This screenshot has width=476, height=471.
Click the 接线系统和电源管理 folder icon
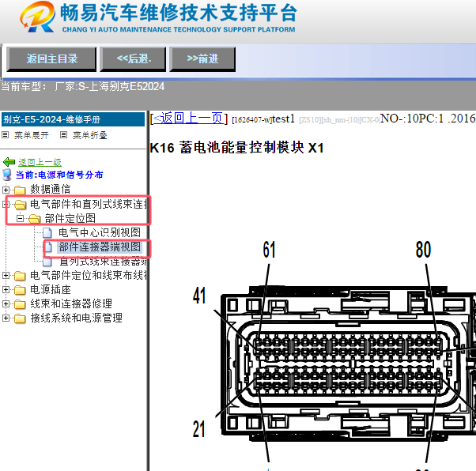pyautogui.click(x=20, y=318)
